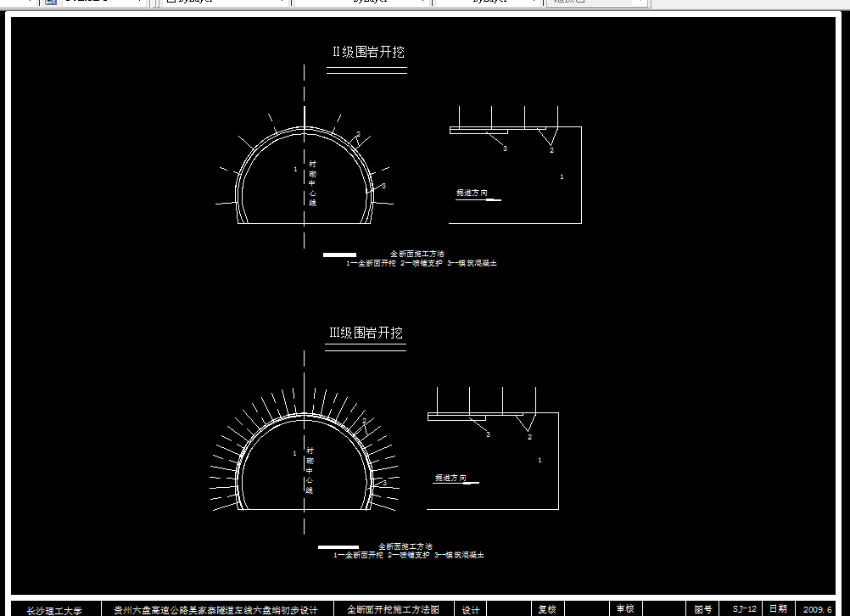Select lower legend line 1—全断面开挖 2—喷锚支护

tap(409, 555)
